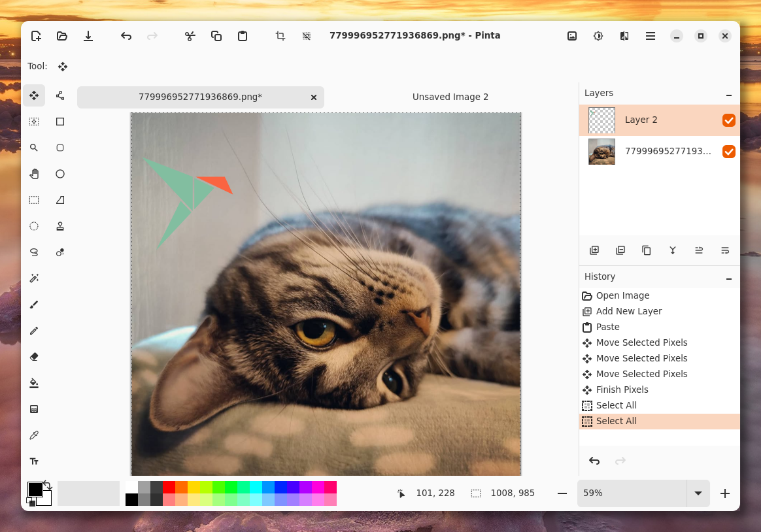This screenshot has height=532, width=761.
Task: Select the Paint Bucket tool
Action: (x=34, y=382)
